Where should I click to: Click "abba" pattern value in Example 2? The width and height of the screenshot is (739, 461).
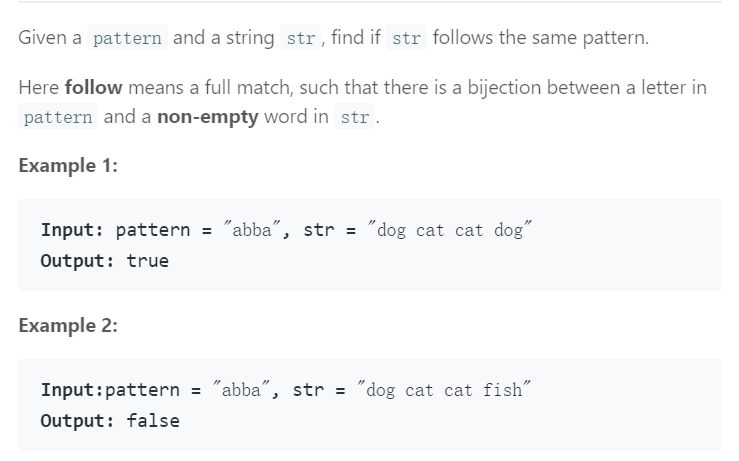(241, 390)
